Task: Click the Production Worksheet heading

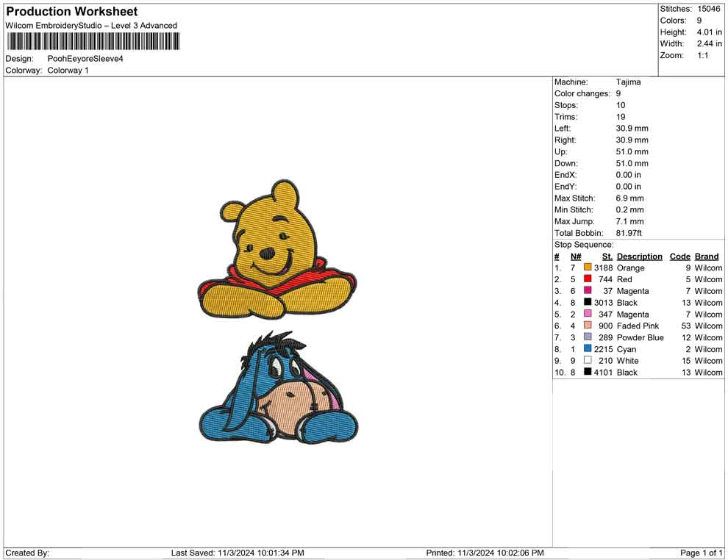Action: pyautogui.click(x=72, y=12)
